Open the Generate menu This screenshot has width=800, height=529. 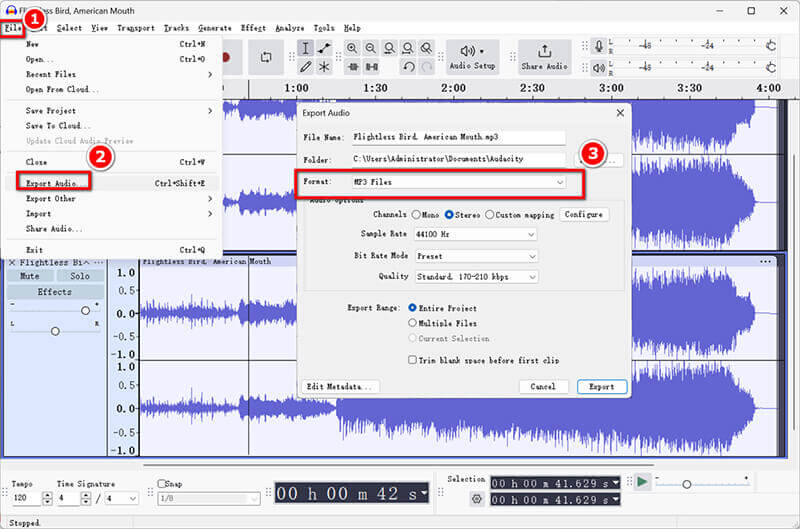click(215, 28)
